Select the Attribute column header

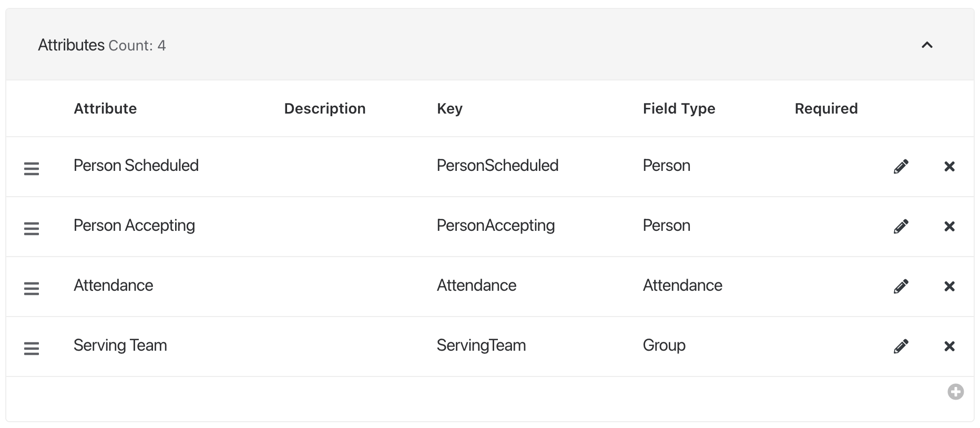click(x=105, y=108)
